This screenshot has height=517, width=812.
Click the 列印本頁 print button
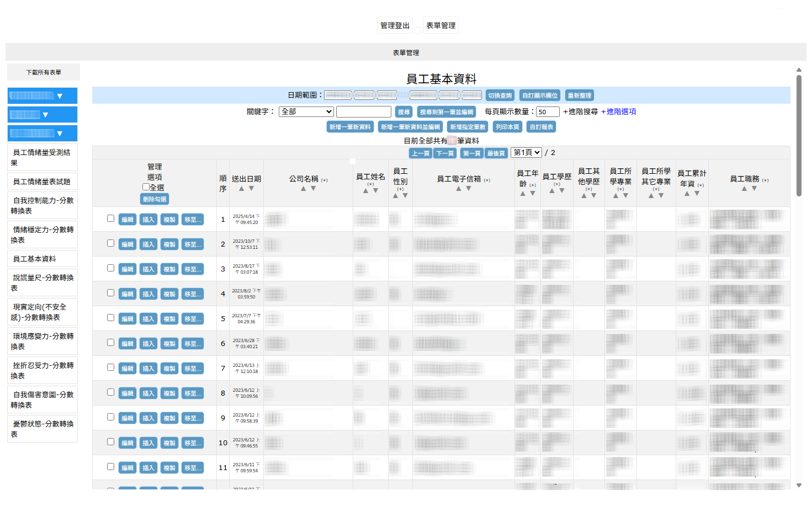click(507, 127)
